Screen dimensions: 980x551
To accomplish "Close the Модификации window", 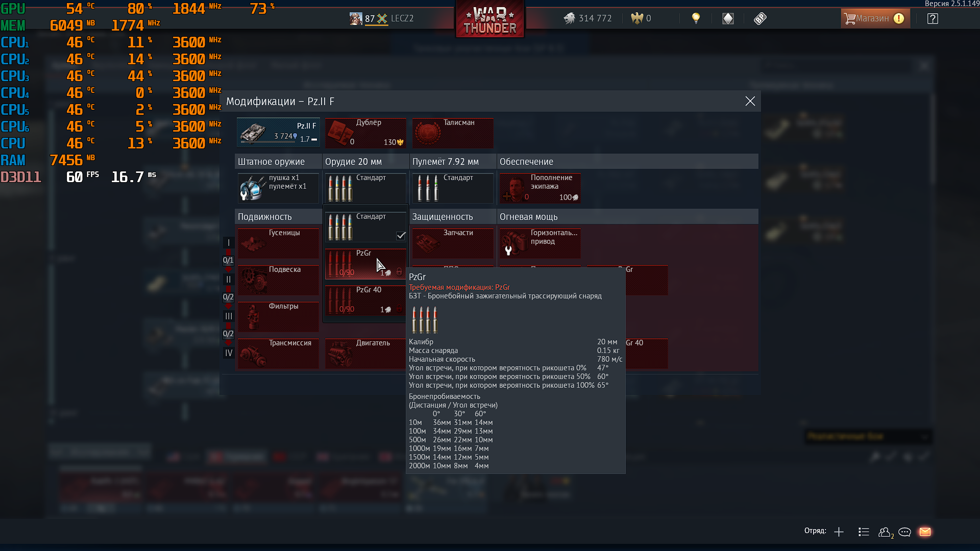I will coord(750,101).
